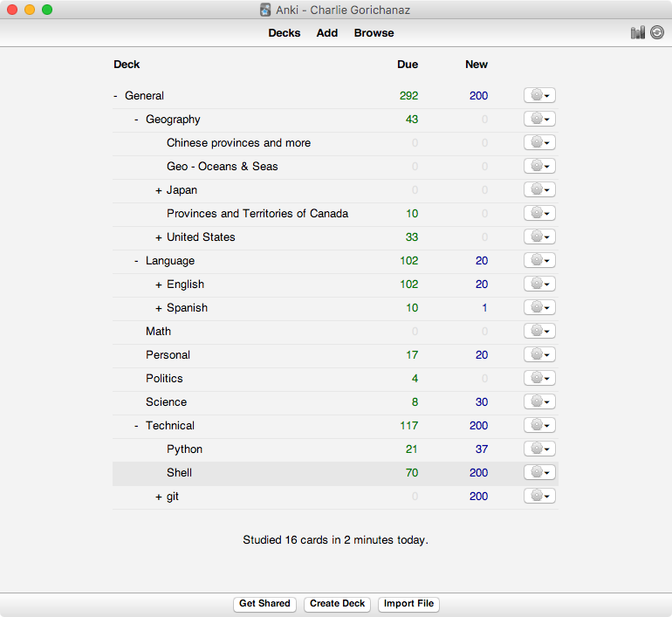Click the Shell due count 70
Image resolution: width=672 pixels, height=617 pixels.
click(412, 473)
